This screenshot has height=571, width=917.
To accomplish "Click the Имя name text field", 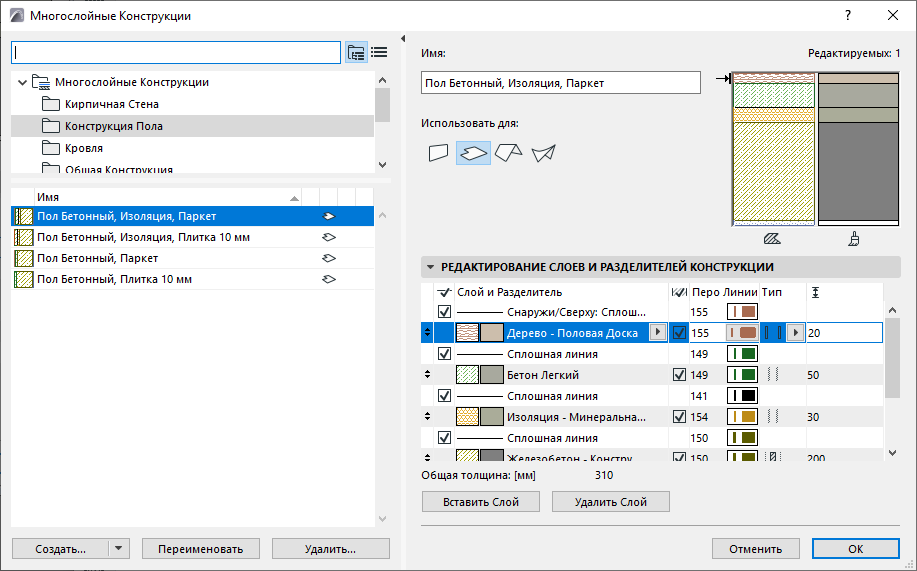I will (560, 82).
